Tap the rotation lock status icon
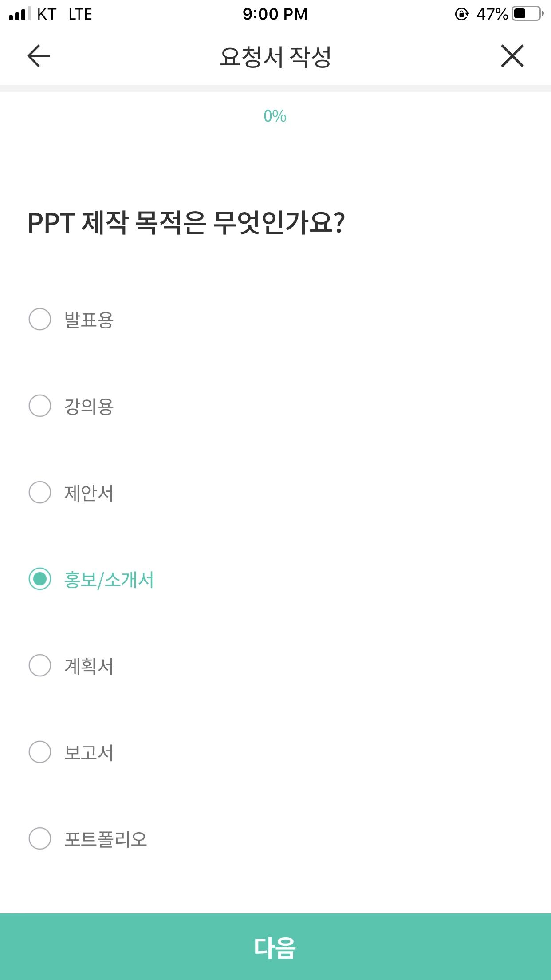This screenshot has width=551, height=980. [x=461, y=14]
